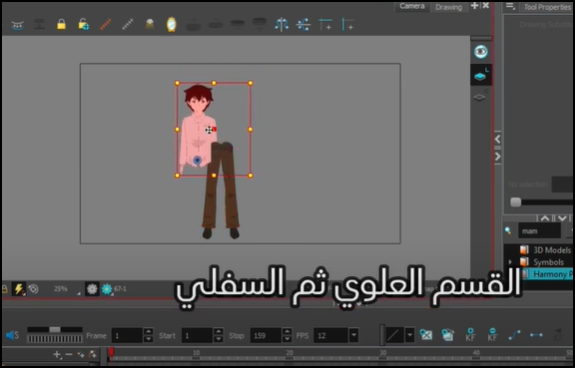The width and height of the screenshot is (575, 368).
Task: Open the Tool Properties panel menu icon
Action: coord(509,5)
